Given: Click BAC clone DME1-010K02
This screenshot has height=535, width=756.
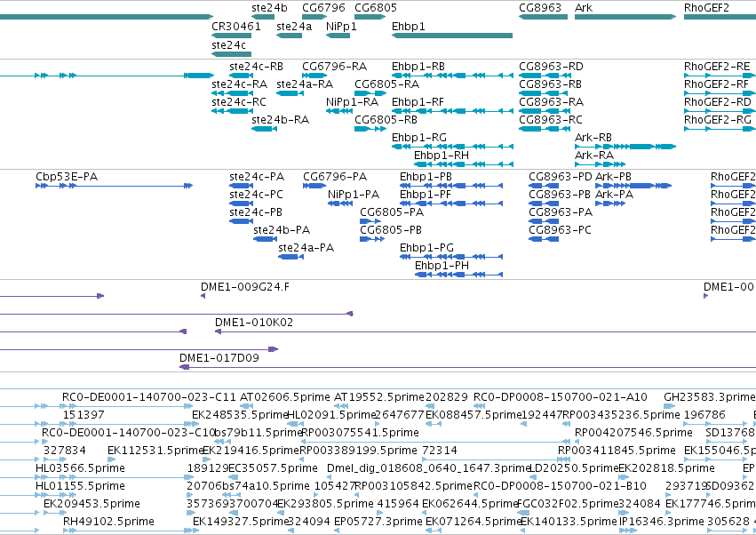Looking at the screenshot, I should coord(253,323).
